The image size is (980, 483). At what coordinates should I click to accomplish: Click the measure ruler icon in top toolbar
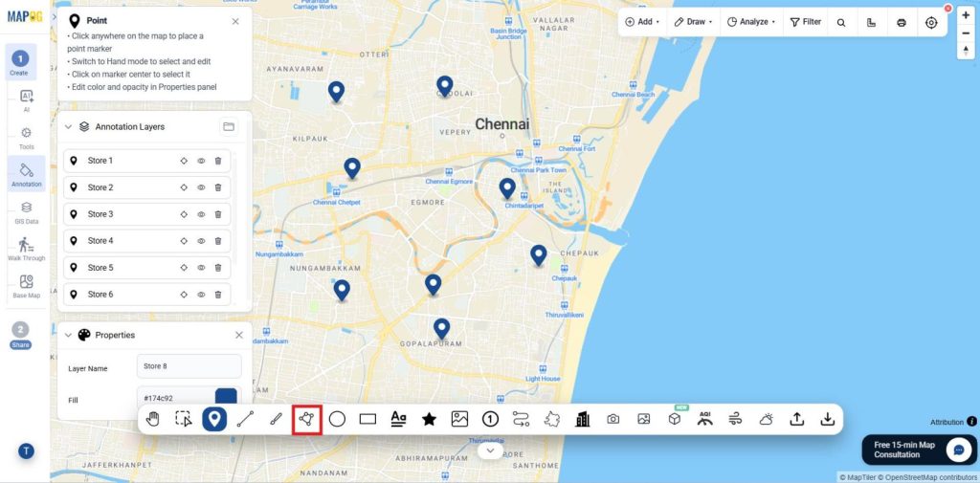point(871,22)
